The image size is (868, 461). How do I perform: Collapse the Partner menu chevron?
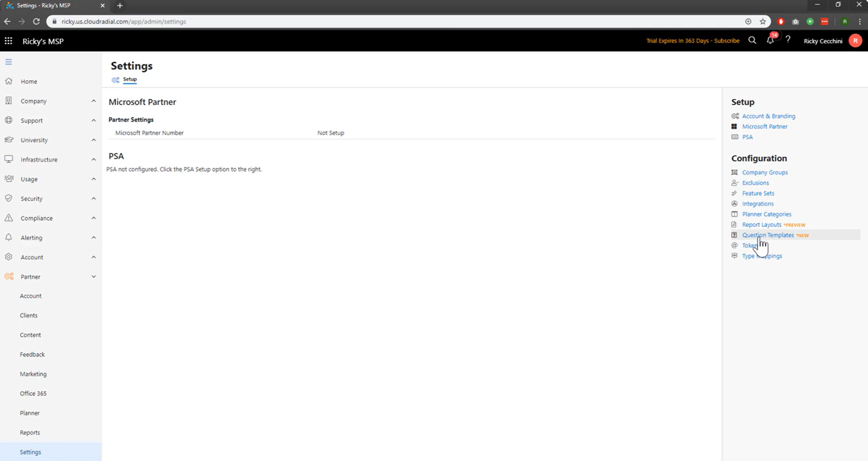(x=94, y=277)
